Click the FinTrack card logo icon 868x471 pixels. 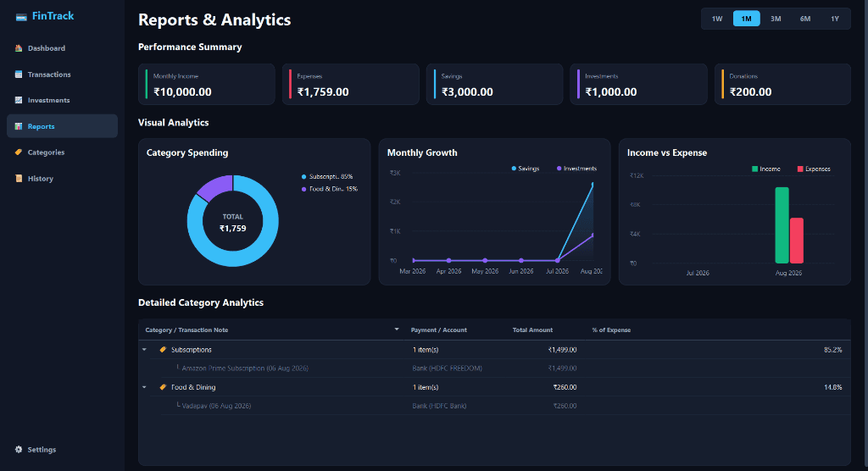(x=21, y=17)
